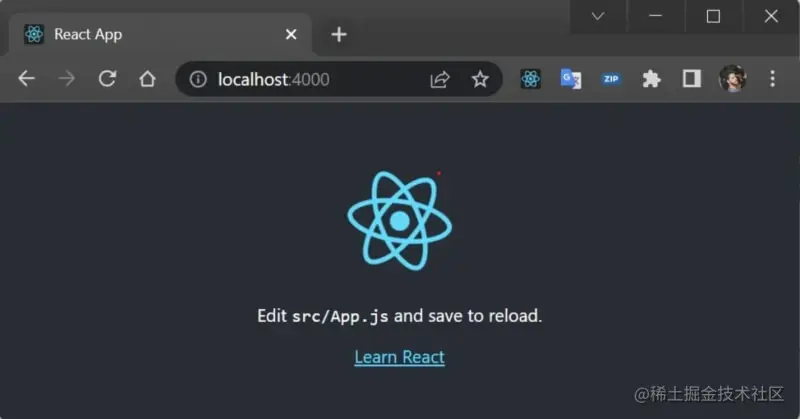Go back with the browser back arrow
The height and width of the screenshot is (419, 800).
27,79
